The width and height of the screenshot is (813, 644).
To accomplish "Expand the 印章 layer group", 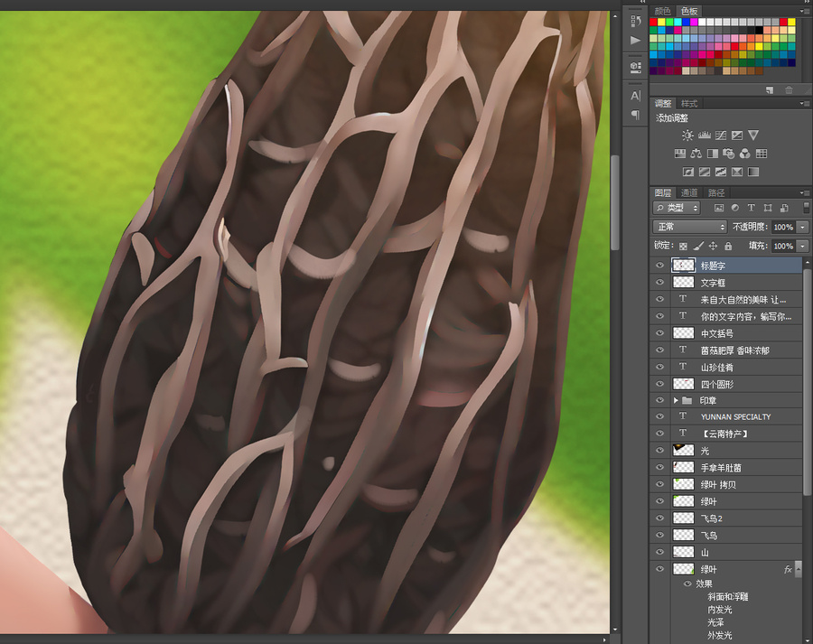I will pos(676,400).
